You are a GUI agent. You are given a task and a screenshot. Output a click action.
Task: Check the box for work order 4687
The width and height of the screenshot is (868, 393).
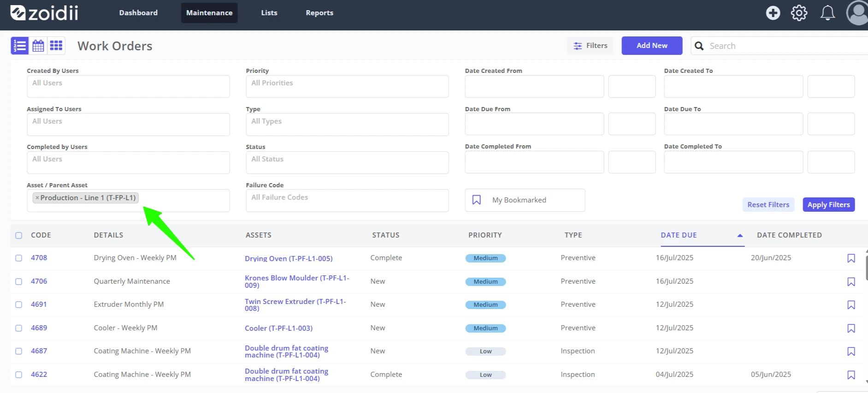coord(19,351)
